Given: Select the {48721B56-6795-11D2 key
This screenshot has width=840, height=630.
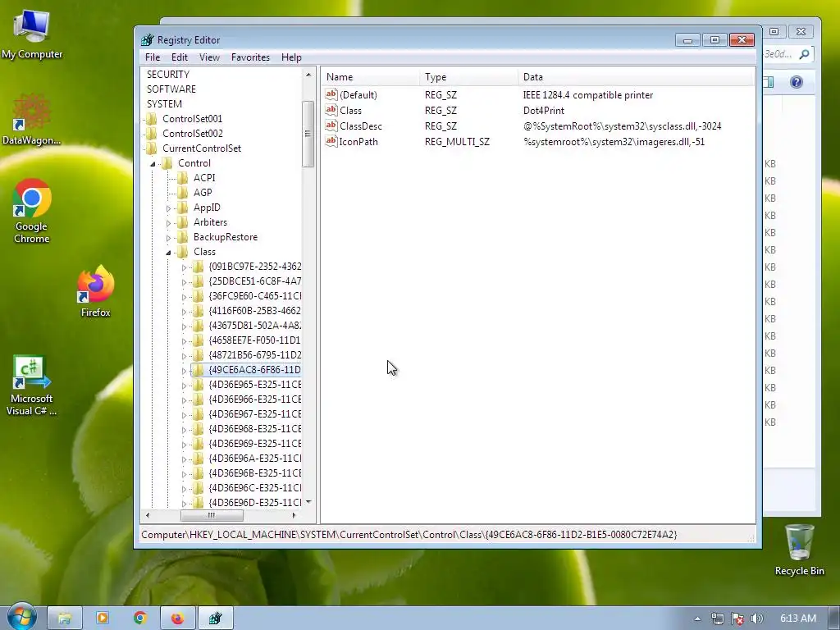Looking at the screenshot, I should point(254,354).
